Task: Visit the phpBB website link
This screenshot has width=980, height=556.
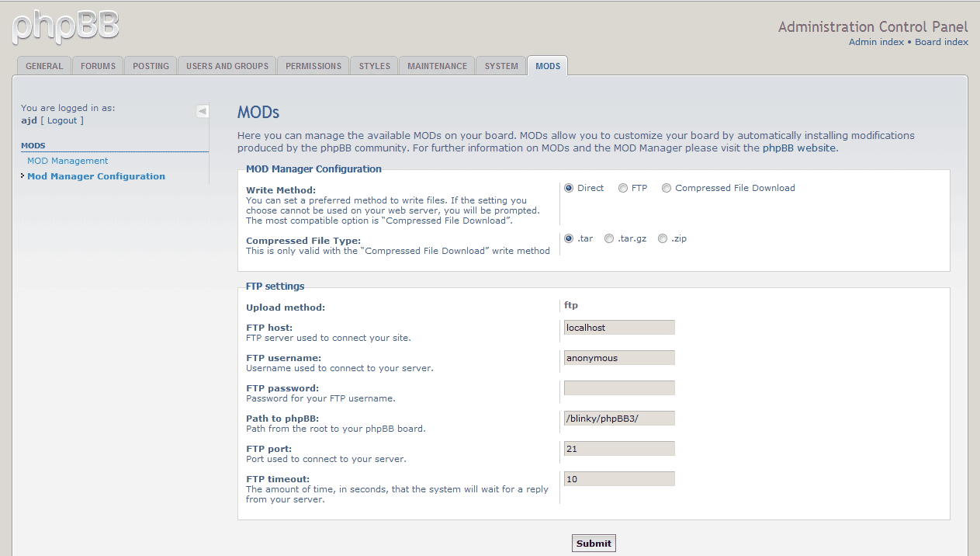Action: tap(799, 148)
